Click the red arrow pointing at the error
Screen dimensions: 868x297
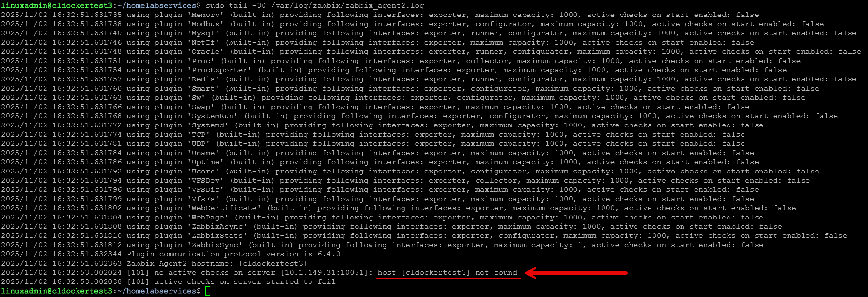point(576,273)
